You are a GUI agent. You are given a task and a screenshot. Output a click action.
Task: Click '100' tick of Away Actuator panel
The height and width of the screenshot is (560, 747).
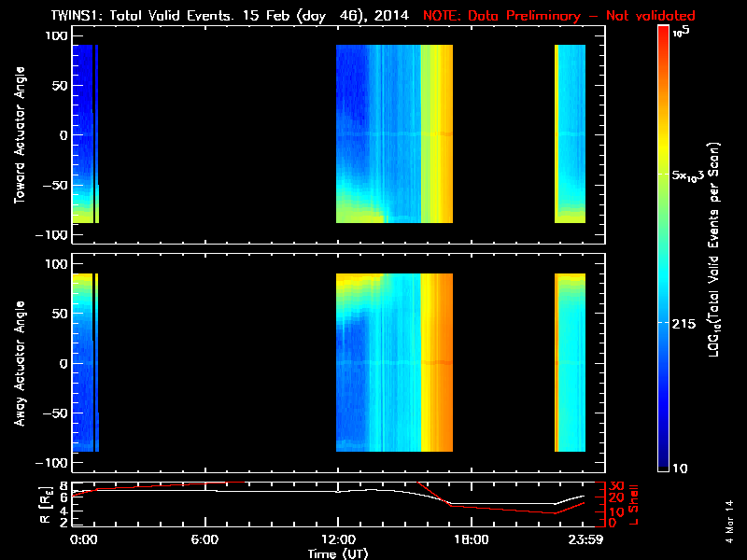[56, 264]
